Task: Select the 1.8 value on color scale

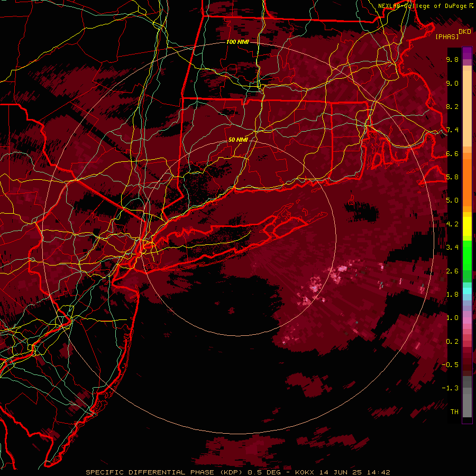Action: click(x=452, y=295)
